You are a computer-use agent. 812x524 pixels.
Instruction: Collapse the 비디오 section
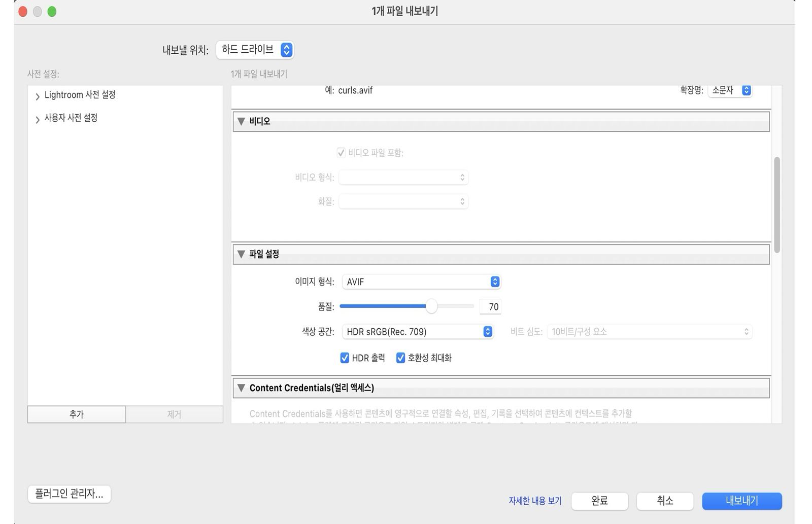(x=242, y=122)
